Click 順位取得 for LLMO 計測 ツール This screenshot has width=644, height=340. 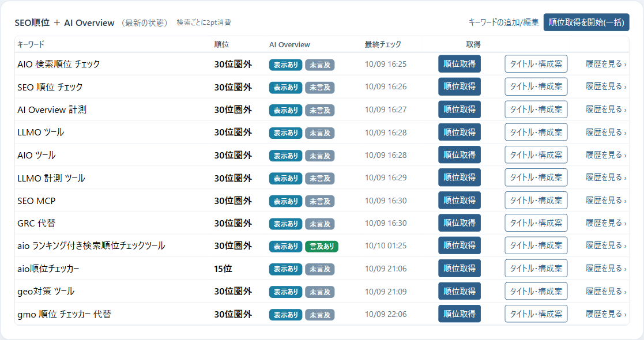(x=459, y=177)
